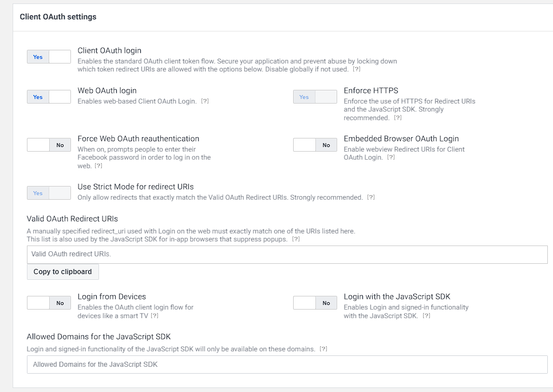This screenshot has width=553, height=392.
Task: Open help for Strict Mode redirect URIs
Action: click(x=370, y=196)
